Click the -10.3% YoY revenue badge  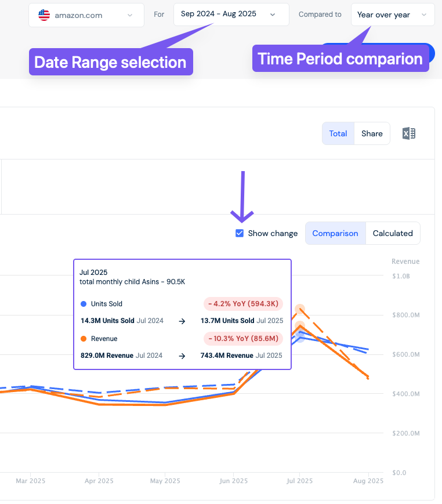pyautogui.click(x=244, y=339)
